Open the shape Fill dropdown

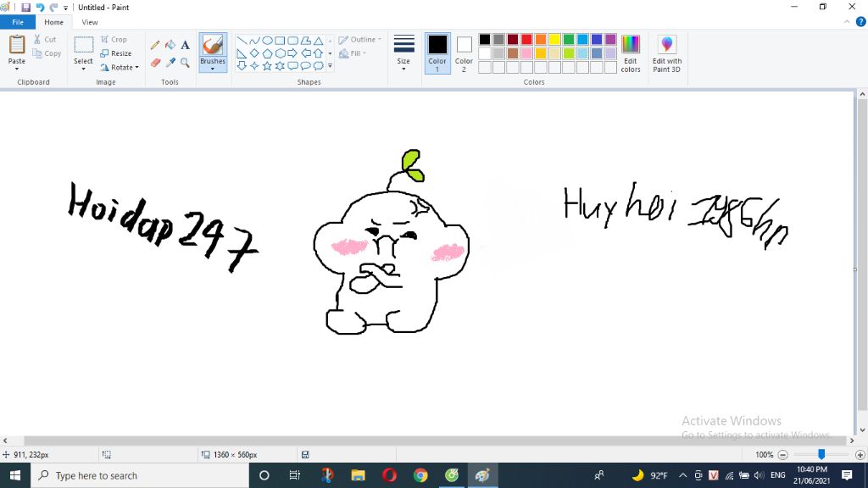click(353, 53)
